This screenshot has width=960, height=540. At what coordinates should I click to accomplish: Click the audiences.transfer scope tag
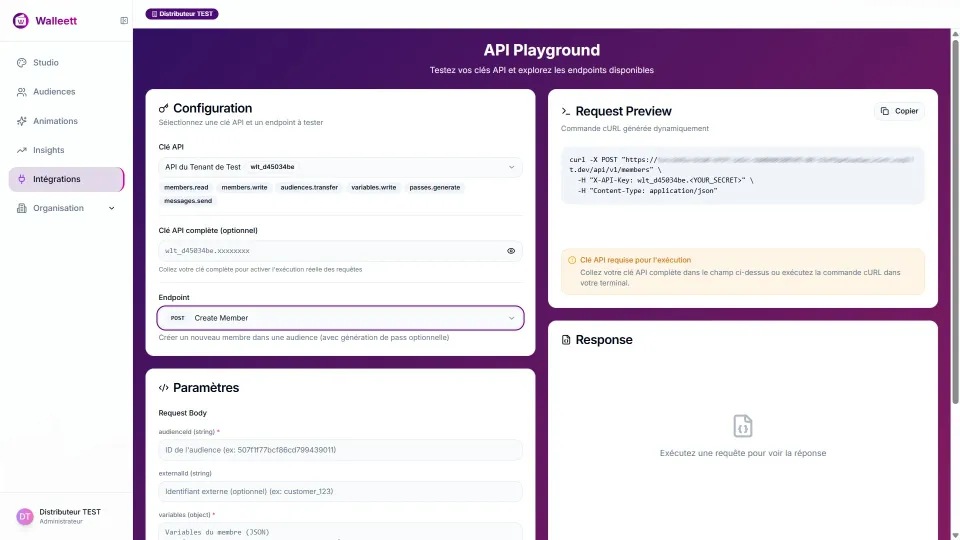click(x=309, y=187)
